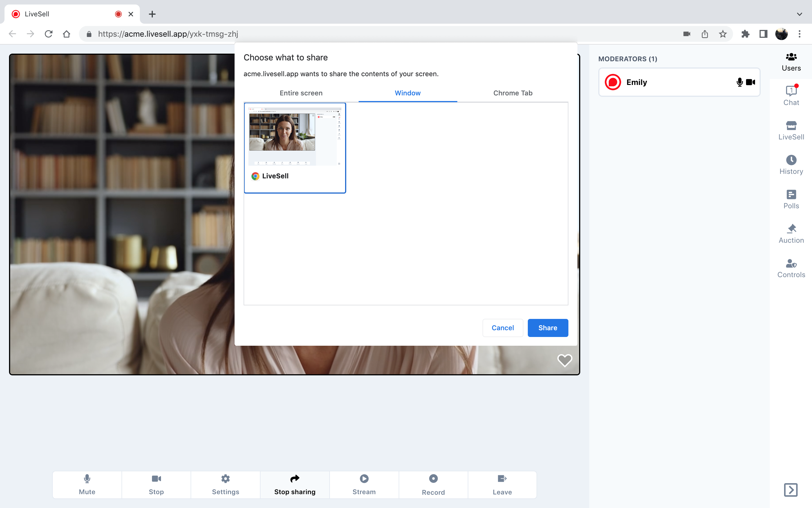The image size is (812, 508).
Task: Open the Chrome profile avatar
Action: tap(782, 34)
